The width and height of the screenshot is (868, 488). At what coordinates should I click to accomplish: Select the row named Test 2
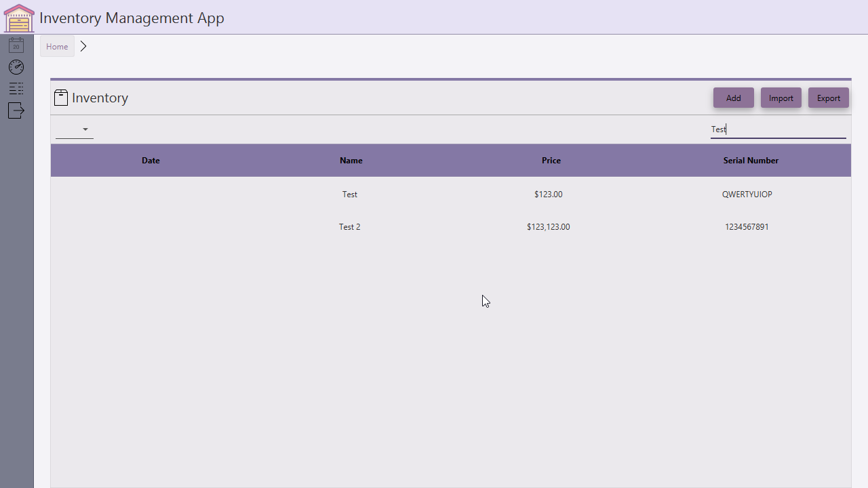pyautogui.click(x=451, y=226)
